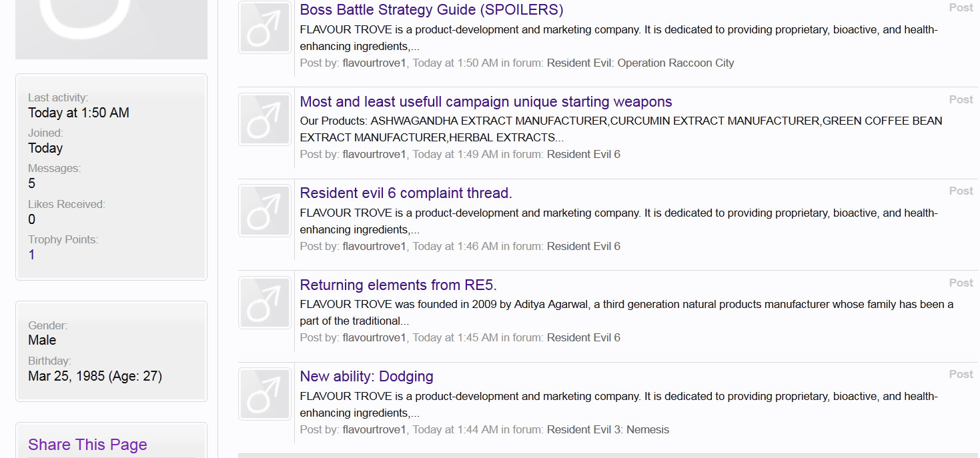The width and height of the screenshot is (980, 458).
Task: Click the snippet under New ability: Dodging
Action: [x=619, y=405]
